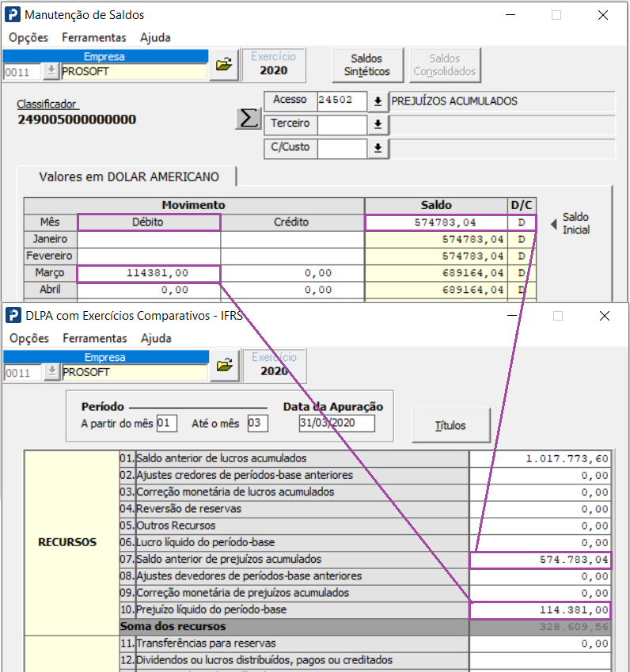Focus PROSOFT name field in Manutenção de Saldos
Screen dimensions: 630x672
pos(134,71)
